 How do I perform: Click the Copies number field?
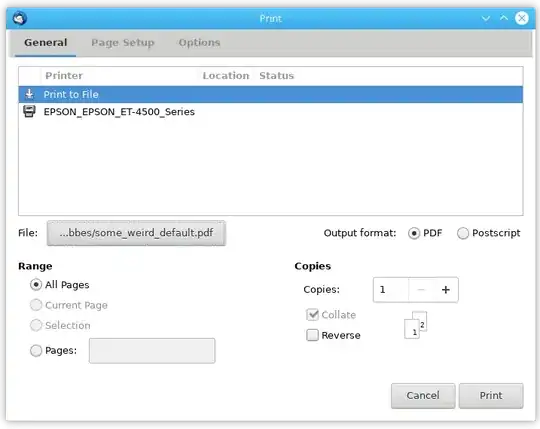point(391,290)
